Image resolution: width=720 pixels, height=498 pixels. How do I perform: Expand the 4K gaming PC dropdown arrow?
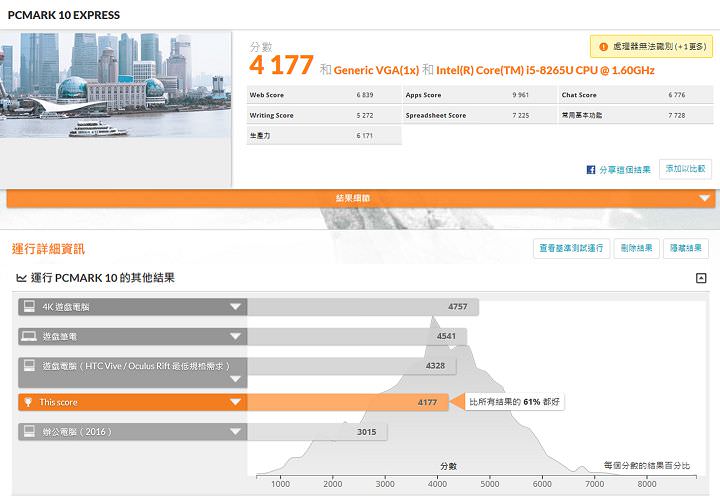[235, 306]
